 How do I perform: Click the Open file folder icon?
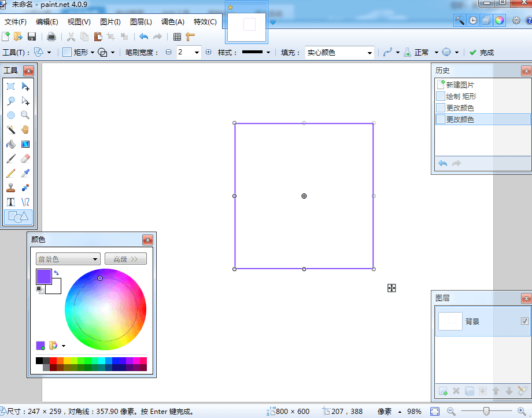click(x=18, y=36)
